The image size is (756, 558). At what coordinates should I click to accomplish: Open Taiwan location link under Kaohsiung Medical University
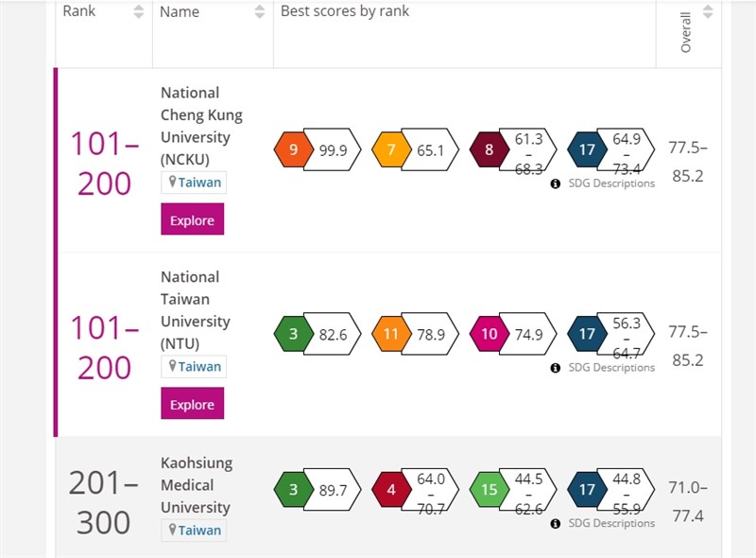click(x=194, y=530)
